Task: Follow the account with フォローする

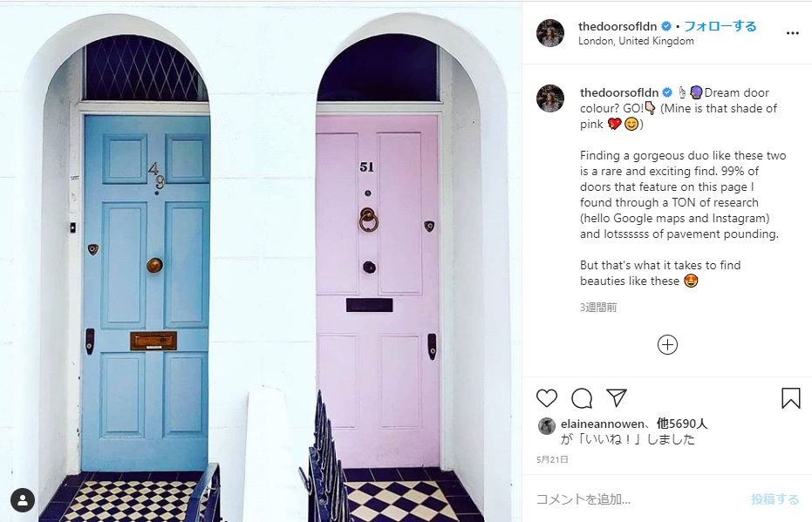Action: click(x=720, y=26)
